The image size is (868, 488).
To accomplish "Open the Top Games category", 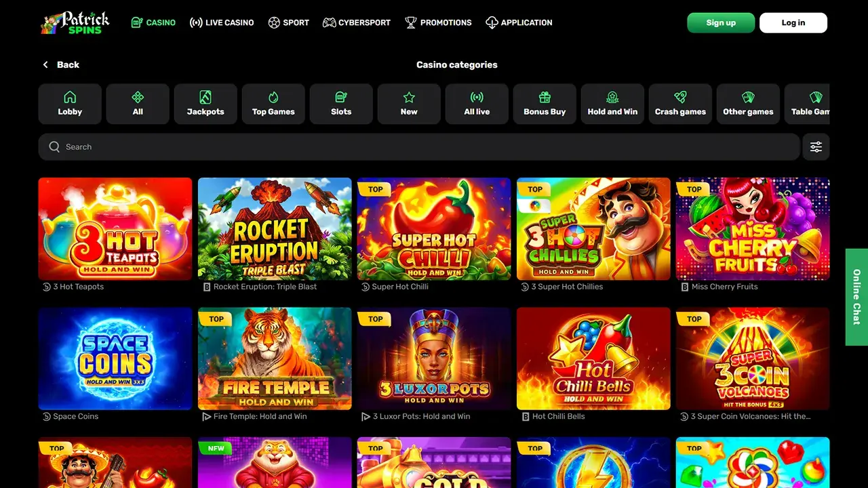I will coord(273,104).
